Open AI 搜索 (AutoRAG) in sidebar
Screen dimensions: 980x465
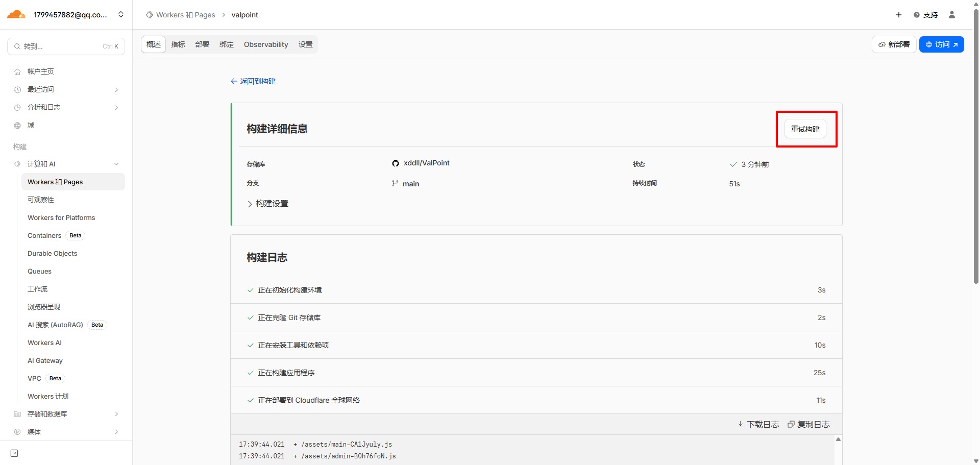click(x=55, y=325)
